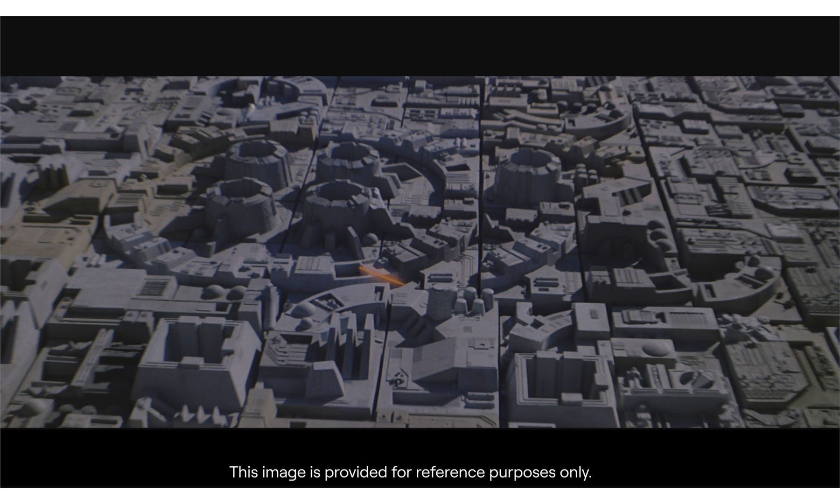Click the reference purposes caption text

[x=410, y=472]
